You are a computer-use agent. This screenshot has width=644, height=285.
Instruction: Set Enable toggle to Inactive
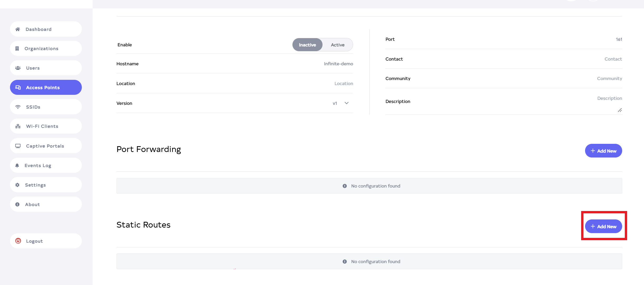(x=307, y=45)
